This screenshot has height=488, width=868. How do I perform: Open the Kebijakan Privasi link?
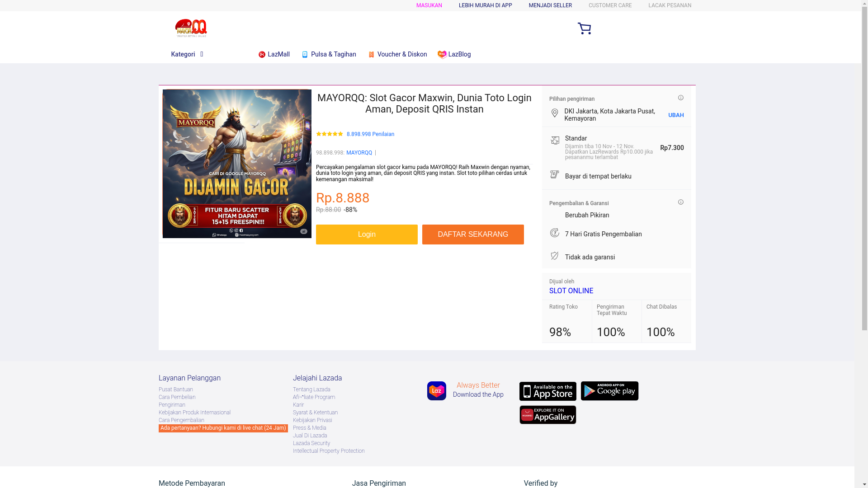(312, 420)
